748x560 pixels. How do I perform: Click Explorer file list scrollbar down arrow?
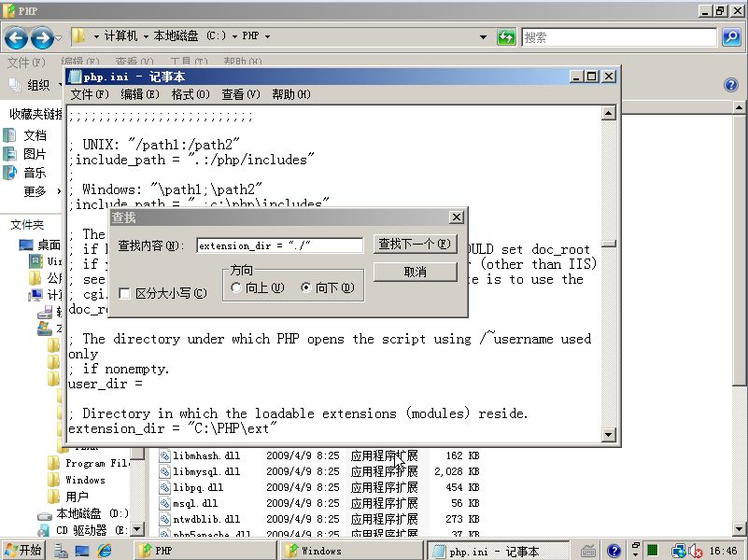coord(739,528)
